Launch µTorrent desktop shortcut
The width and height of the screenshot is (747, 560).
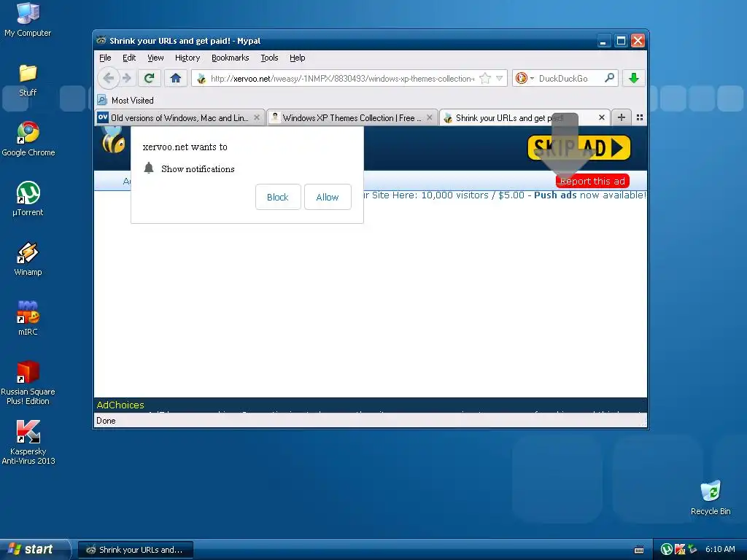[28, 199]
